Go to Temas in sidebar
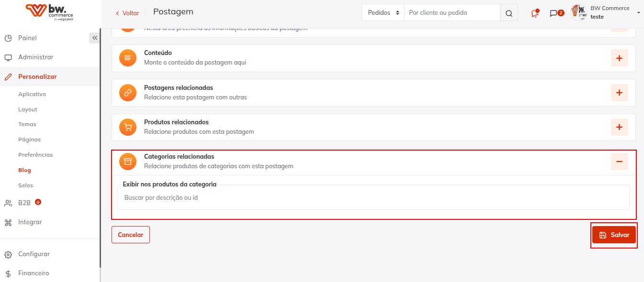This screenshot has width=644, height=282. pos(27,124)
